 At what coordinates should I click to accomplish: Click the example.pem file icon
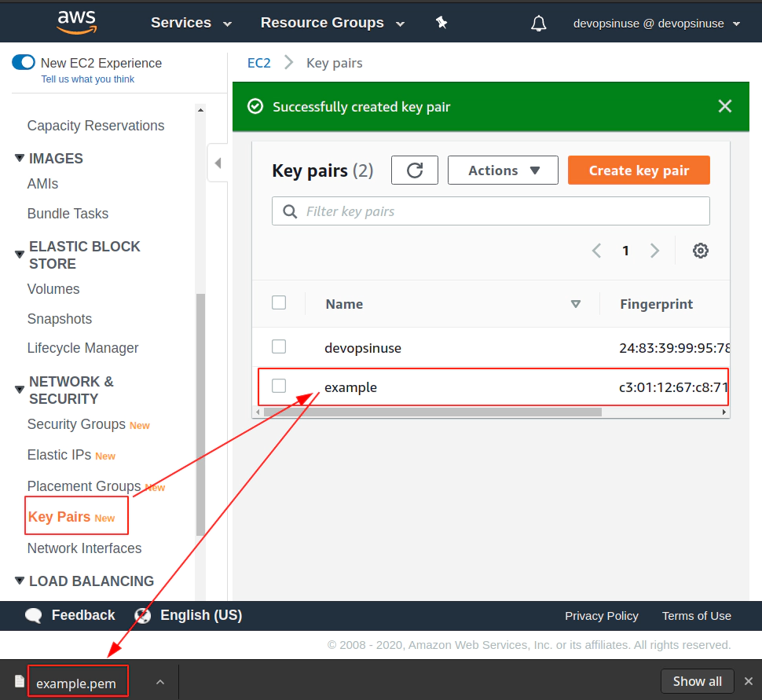[x=19, y=681]
